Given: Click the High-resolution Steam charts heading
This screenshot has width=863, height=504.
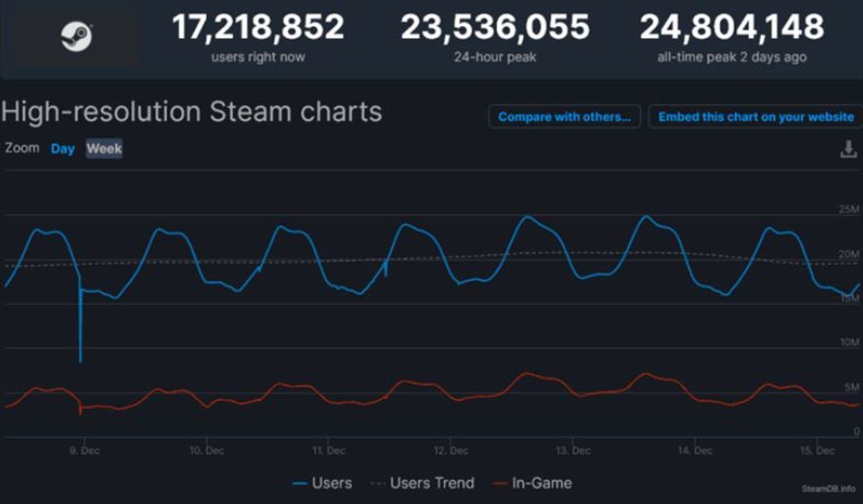Looking at the screenshot, I should click(191, 112).
